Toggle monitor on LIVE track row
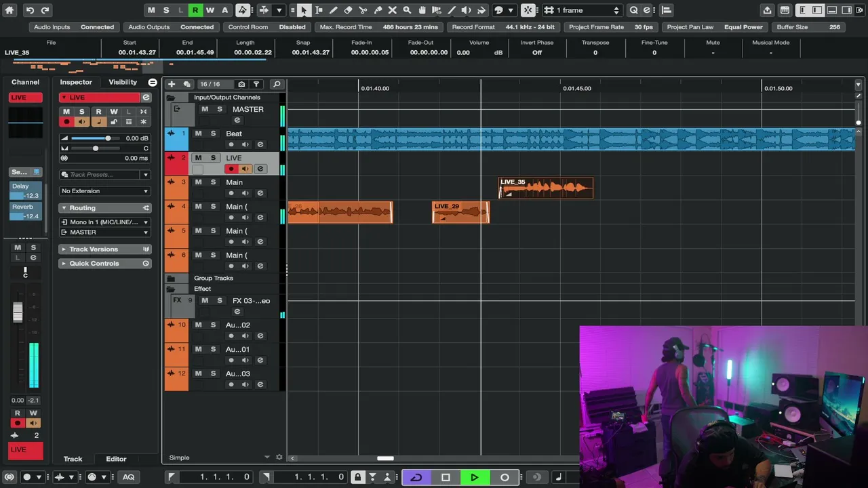The height and width of the screenshot is (488, 868). pos(245,169)
